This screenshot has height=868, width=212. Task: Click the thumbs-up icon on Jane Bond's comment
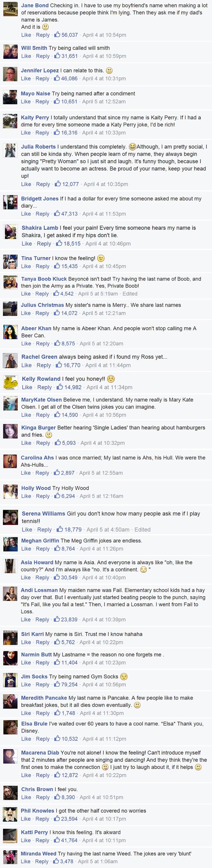[57, 35]
